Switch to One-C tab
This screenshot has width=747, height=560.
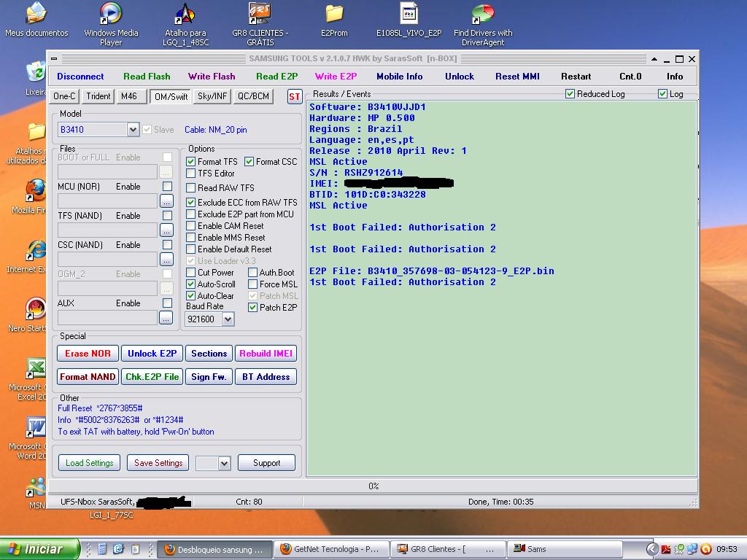[64, 96]
